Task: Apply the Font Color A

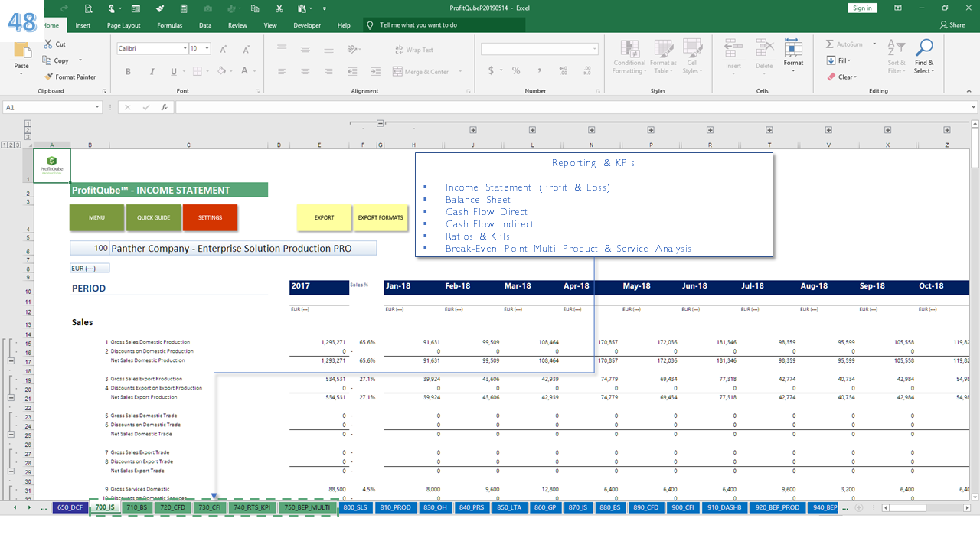Action: 245,71
